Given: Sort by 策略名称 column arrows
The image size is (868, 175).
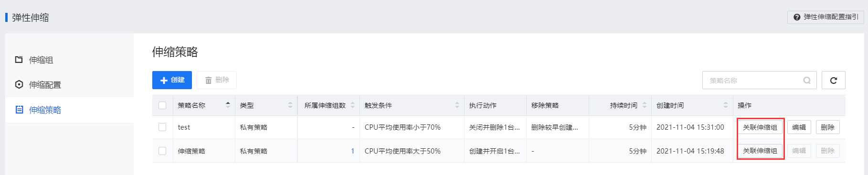Looking at the screenshot, I should coord(228,105).
